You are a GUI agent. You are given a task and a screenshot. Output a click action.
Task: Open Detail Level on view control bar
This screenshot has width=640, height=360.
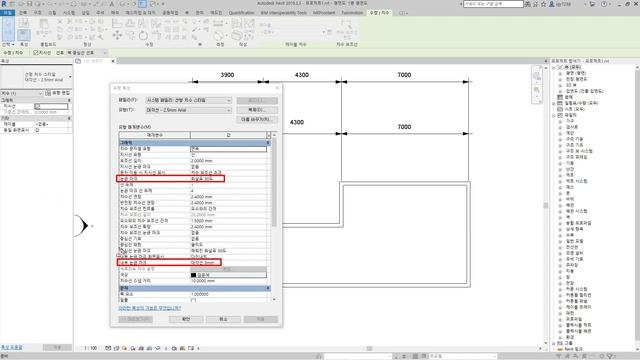pos(108,348)
